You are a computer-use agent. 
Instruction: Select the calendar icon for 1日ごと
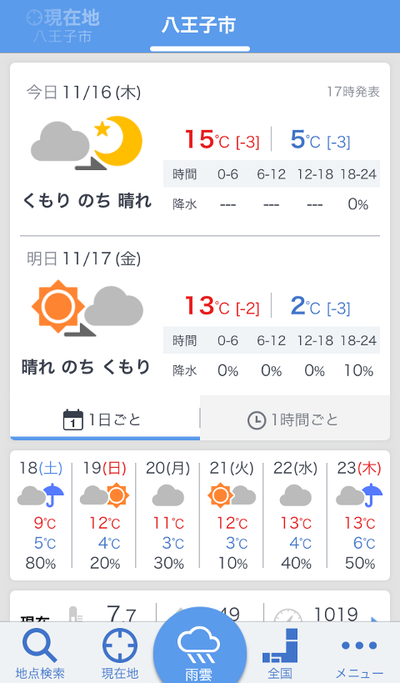coord(73,420)
